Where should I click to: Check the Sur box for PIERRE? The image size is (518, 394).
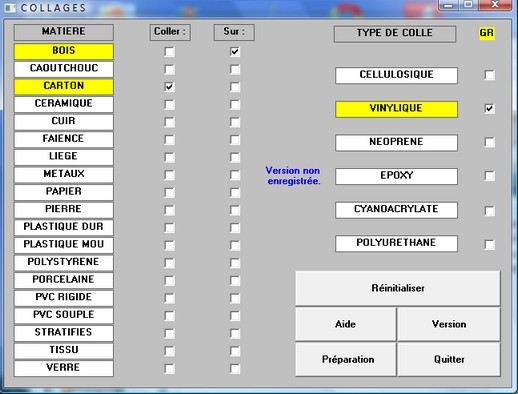coord(235,210)
